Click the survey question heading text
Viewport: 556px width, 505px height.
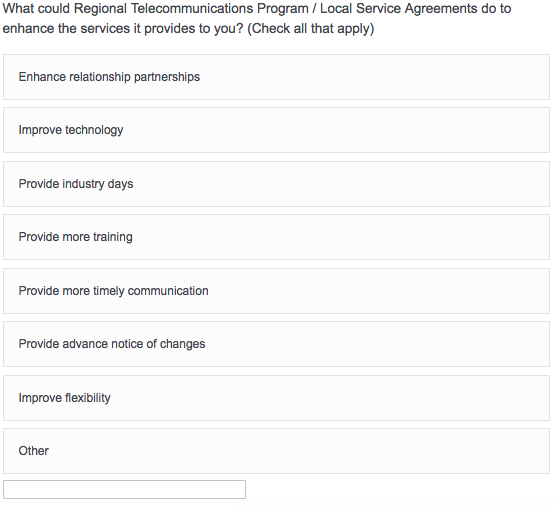point(257,18)
